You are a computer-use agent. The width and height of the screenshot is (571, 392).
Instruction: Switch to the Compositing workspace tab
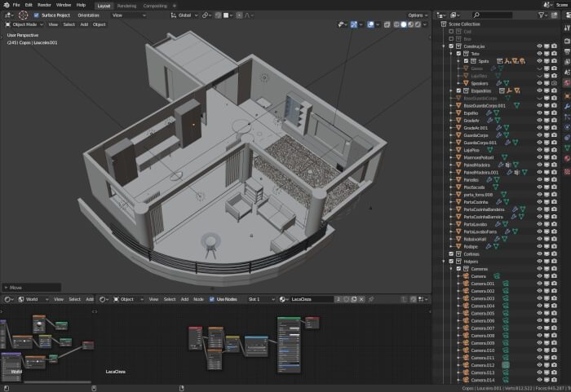(x=155, y=5)
